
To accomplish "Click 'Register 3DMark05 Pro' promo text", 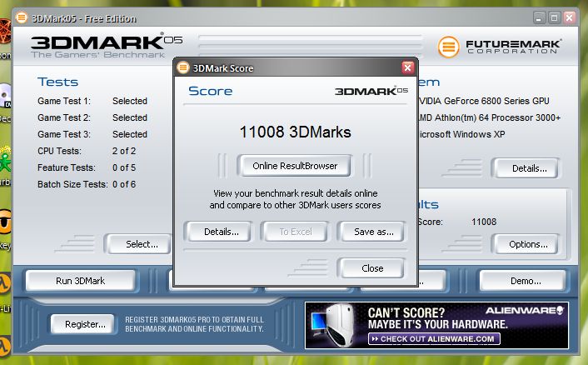I will pyautogui.click(x=194, y=324).
